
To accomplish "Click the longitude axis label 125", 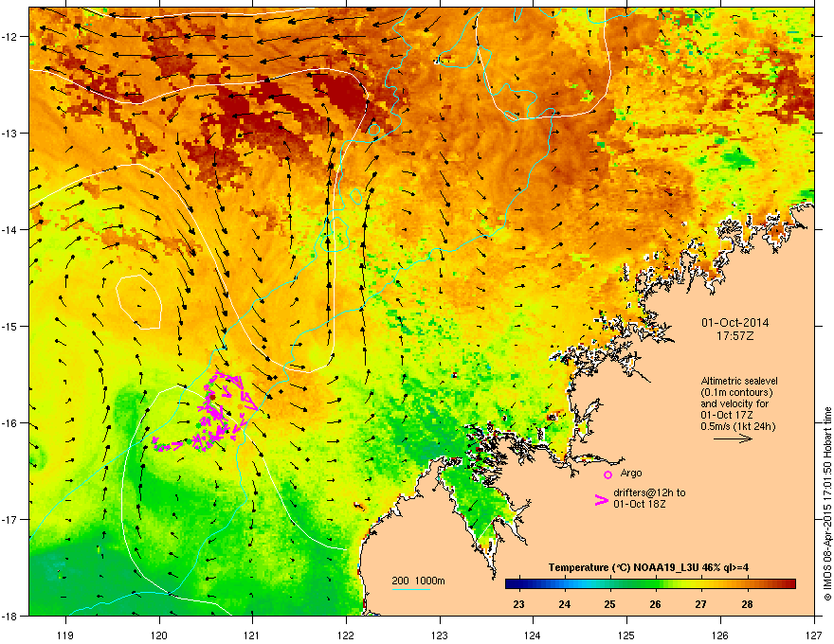I will [626, 635].
